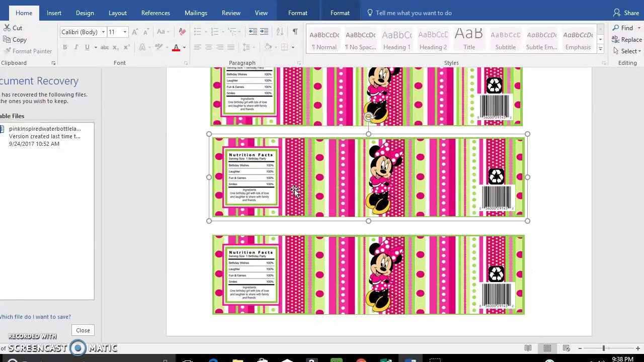
Task: Switch to Read Mode view icon
Action: point(528,348)
